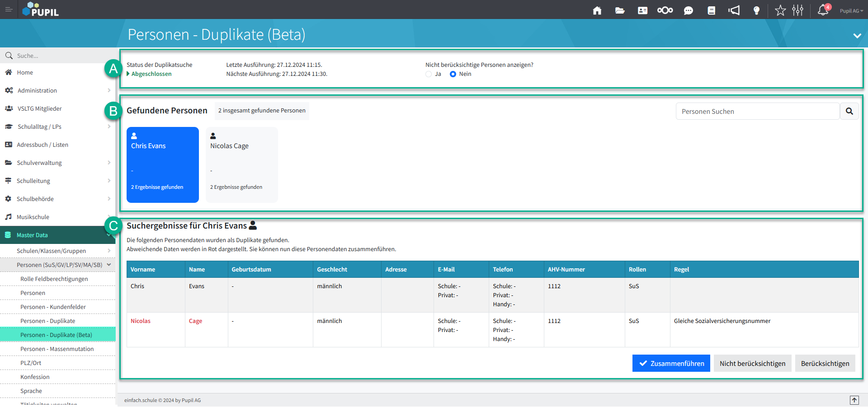Select Personen - Duplikate (Beta)
868x407 pixels.
click(x=58, y=335)
